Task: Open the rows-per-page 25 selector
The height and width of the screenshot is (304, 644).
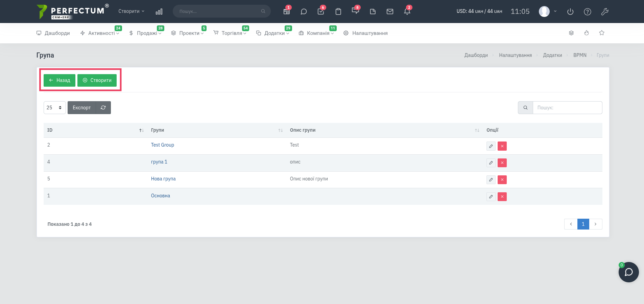Action: [55, 108]
